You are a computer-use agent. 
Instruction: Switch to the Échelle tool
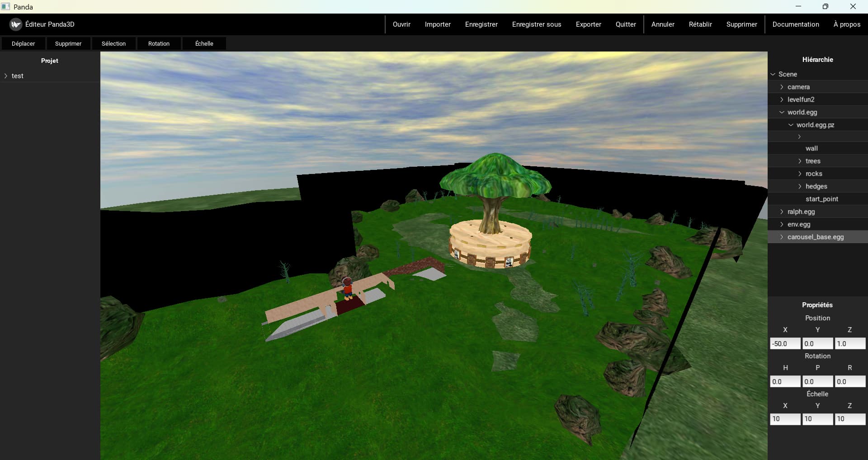tap(204, 44)
